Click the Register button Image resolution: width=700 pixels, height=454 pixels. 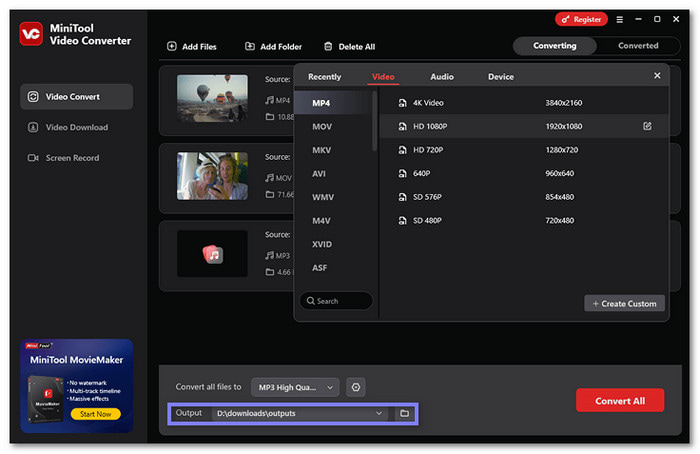pos(581,19)
